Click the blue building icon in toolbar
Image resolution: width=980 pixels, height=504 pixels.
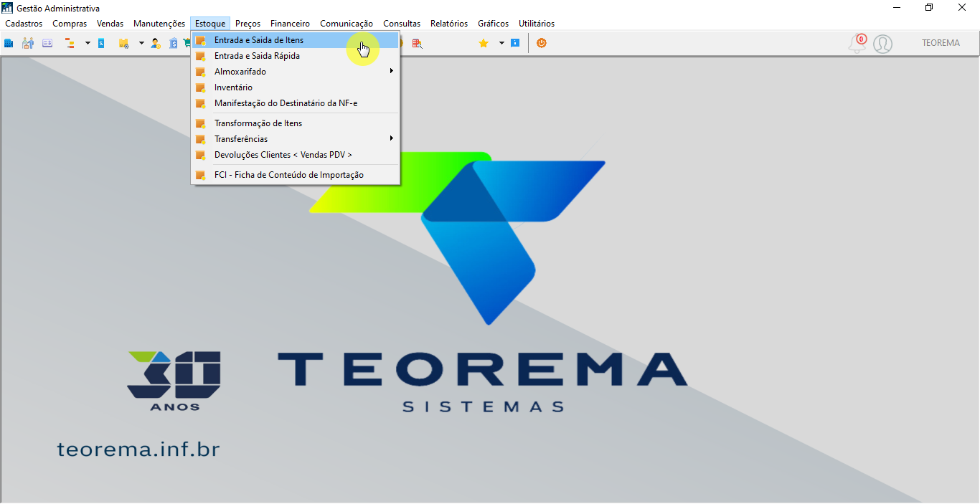coord(9,43)
